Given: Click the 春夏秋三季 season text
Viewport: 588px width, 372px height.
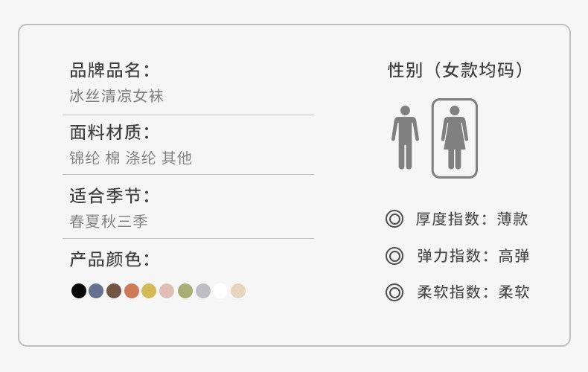Looking at the screenshot, I should pyautogui.click(x=109, y=221).
